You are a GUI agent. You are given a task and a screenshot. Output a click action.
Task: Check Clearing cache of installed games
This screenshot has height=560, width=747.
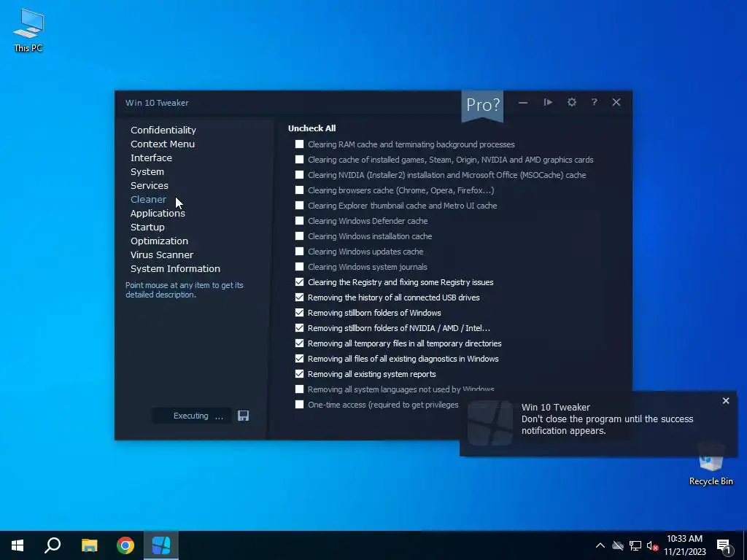click(x=299, y=160)
